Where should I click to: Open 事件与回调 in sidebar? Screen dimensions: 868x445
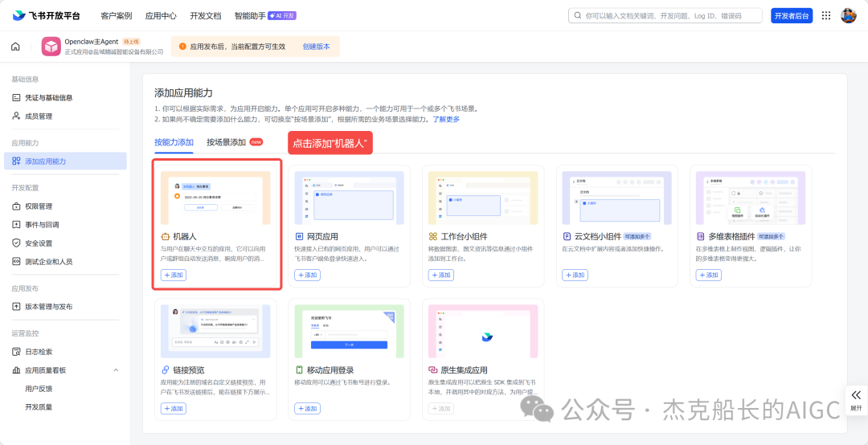click(65, 225)
